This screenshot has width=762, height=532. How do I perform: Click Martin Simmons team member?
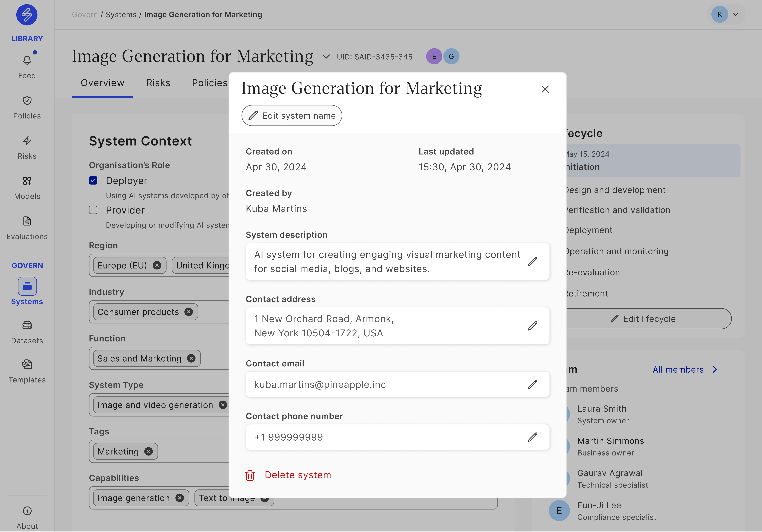click(x=610, y=446)
